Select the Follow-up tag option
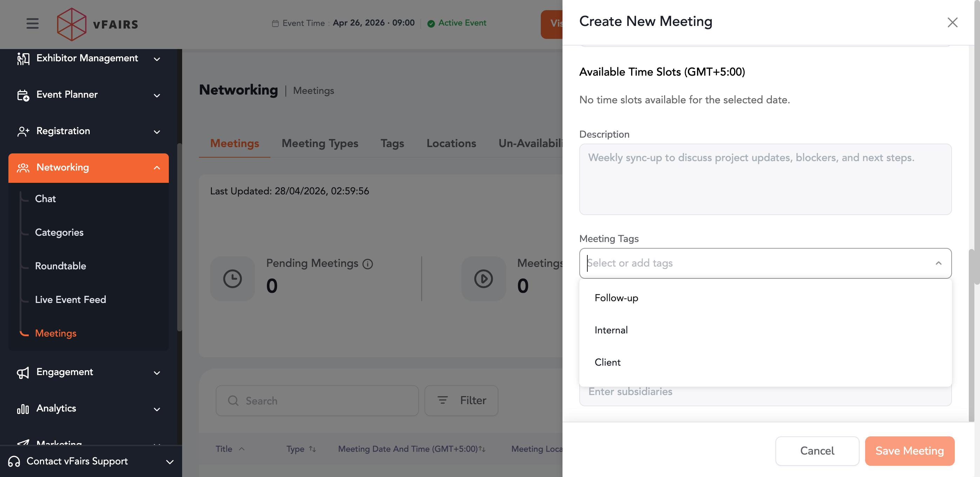This screenshot has height=477, width=980. pyautogui.click(x=616, y=298)
